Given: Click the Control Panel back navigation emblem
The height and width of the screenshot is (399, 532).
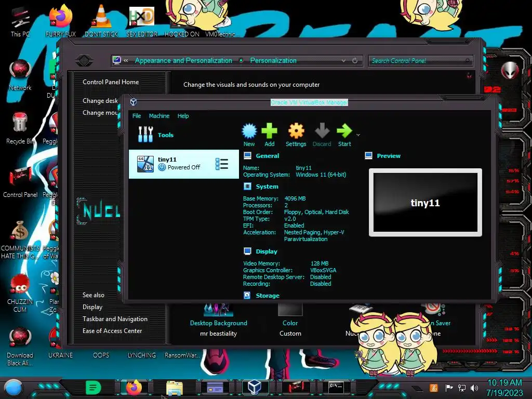Looking at the screenshot, I should (84, 61).
